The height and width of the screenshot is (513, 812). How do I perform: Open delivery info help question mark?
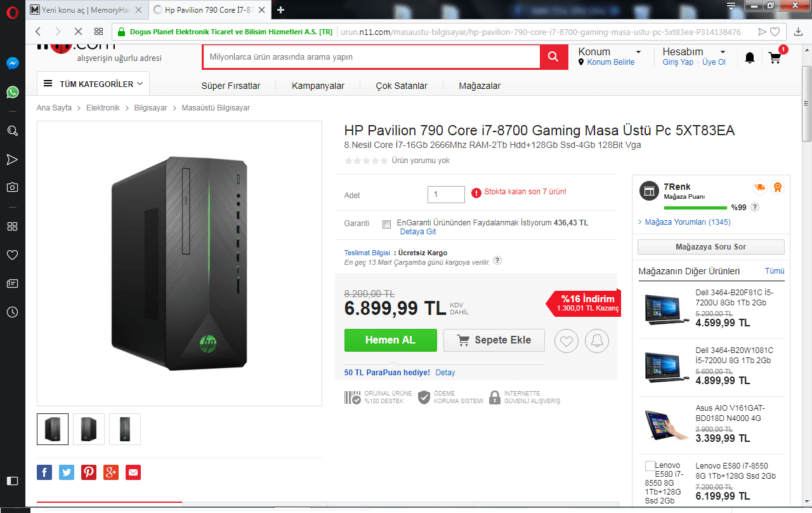pyautogui.click(x=497, y=260)
